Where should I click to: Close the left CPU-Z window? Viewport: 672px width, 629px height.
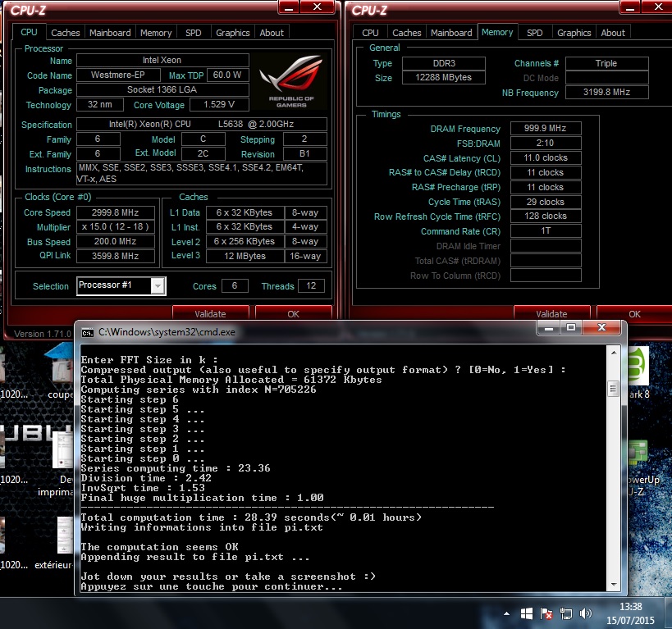coord(318,7)
